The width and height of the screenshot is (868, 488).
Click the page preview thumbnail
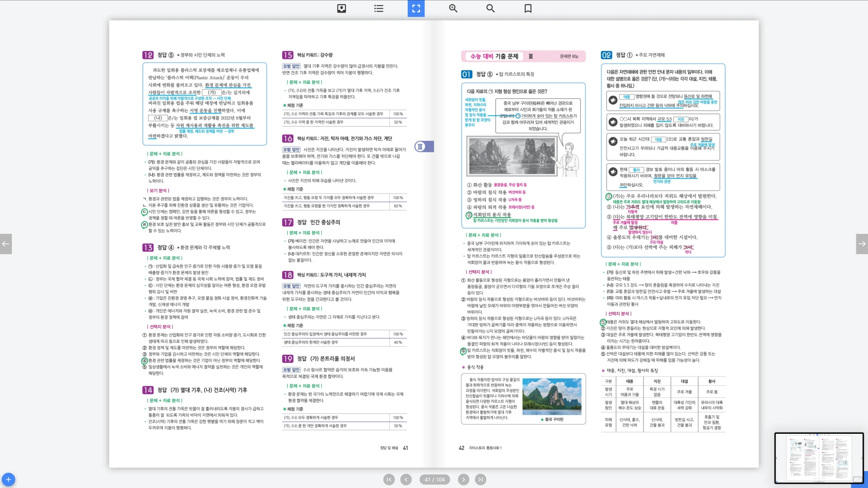click(819, 458)
